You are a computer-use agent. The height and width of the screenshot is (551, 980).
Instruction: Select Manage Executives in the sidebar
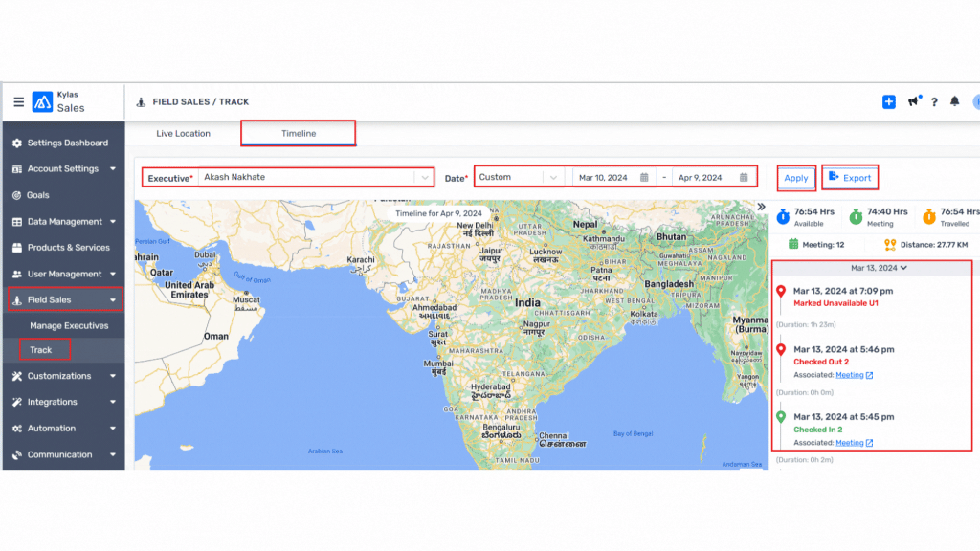click(71, 324)
